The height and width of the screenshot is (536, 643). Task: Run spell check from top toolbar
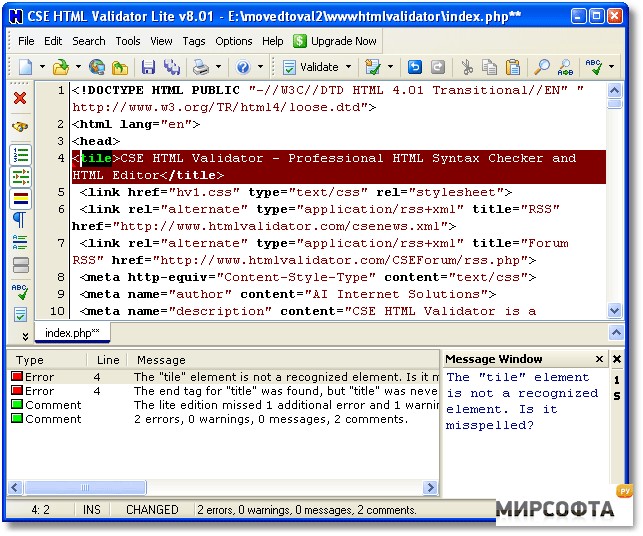593,67
